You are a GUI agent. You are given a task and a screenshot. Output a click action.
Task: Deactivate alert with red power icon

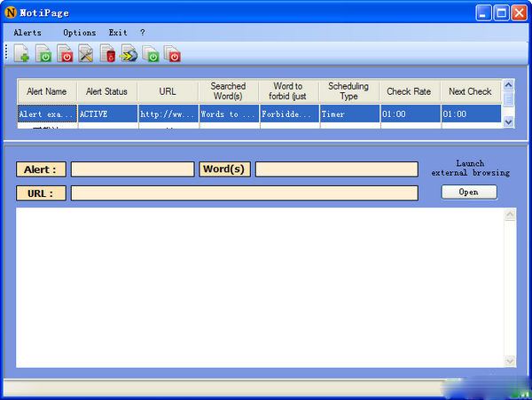pos(66,55)
